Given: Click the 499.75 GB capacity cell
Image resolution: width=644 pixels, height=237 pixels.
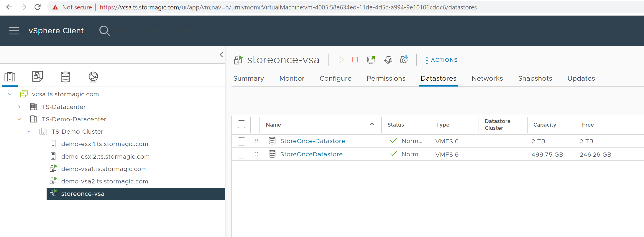Looking at the screenshot, I should tap(547, 155).
